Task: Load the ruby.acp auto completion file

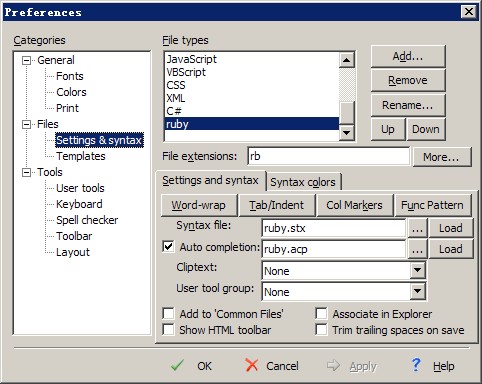Action: point(451,249)
